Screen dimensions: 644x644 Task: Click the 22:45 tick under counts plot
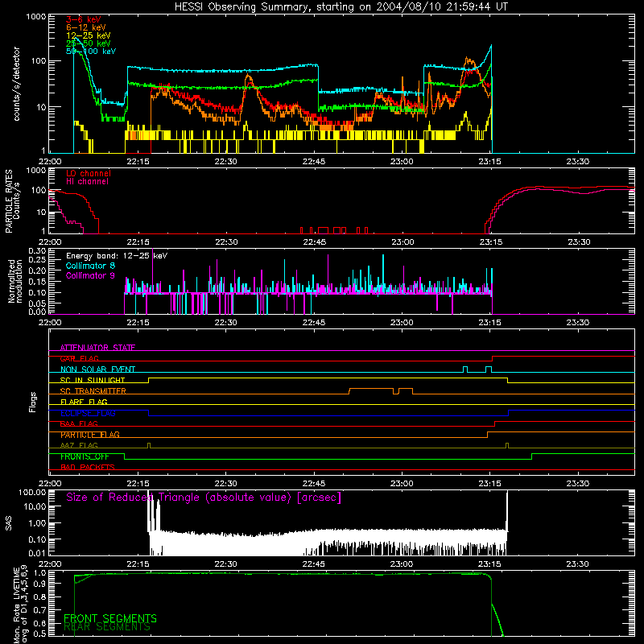click(314, 162)
